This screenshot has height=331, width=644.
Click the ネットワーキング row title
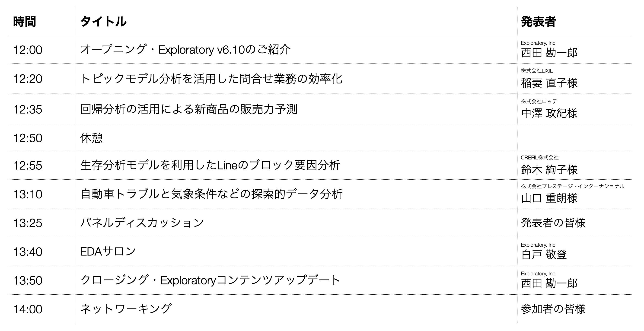pyautogui.click(x=126, y=309)
